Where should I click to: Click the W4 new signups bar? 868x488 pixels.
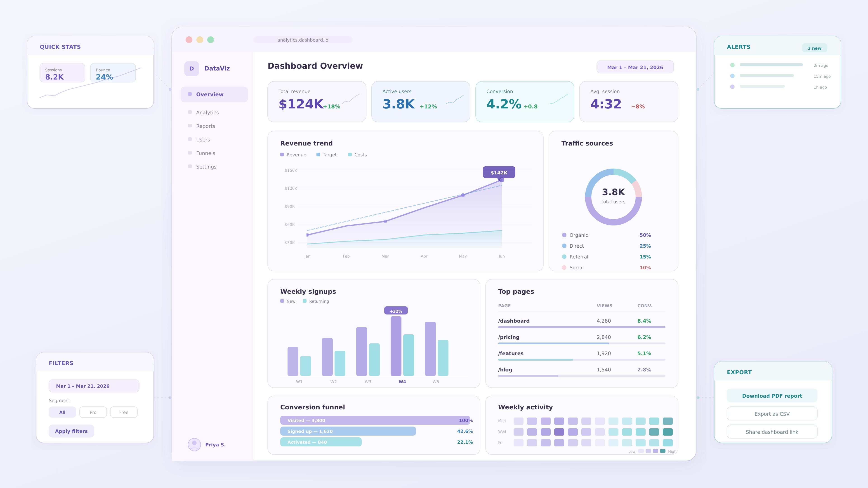(396, 346)
